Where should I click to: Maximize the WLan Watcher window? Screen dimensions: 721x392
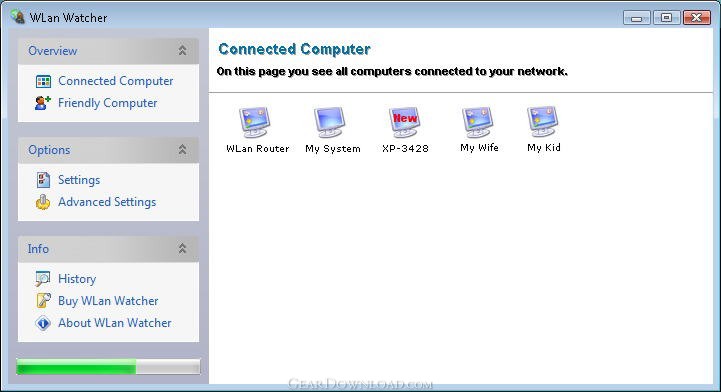pos(666,18)
